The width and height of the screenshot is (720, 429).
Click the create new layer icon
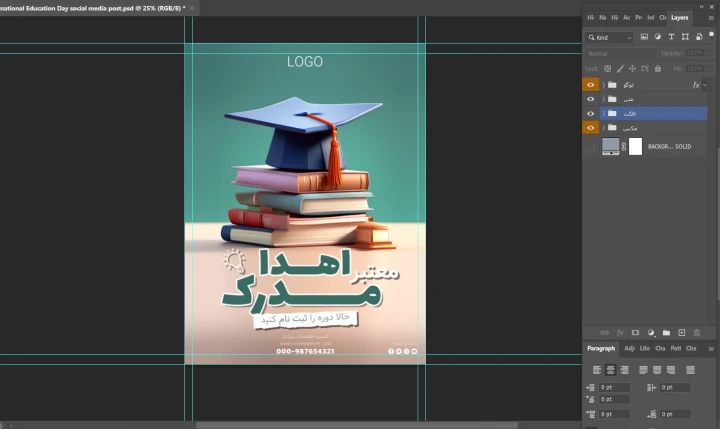[x=681, y=332]
